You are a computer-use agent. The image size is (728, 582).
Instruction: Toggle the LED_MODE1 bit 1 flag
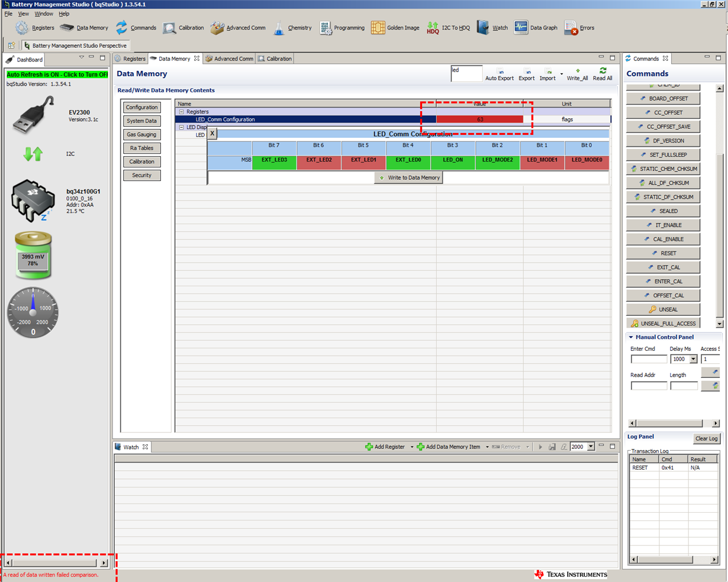pos(542,163)
